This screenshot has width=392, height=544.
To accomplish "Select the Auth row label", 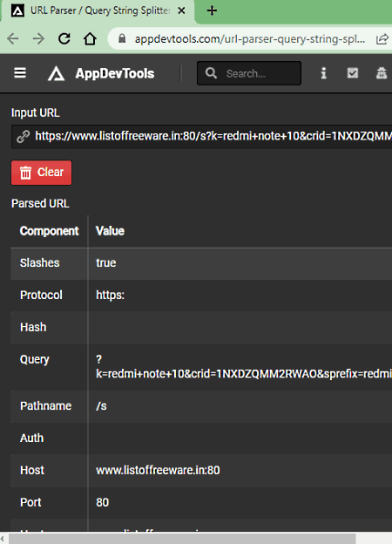I will 31,439.
